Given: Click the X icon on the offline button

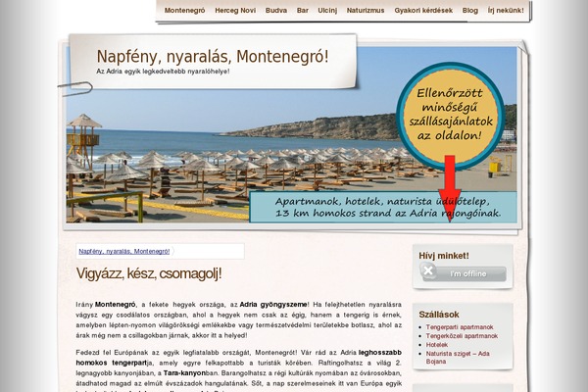Looking at the screenshot, I should click(x=428, y=270).
